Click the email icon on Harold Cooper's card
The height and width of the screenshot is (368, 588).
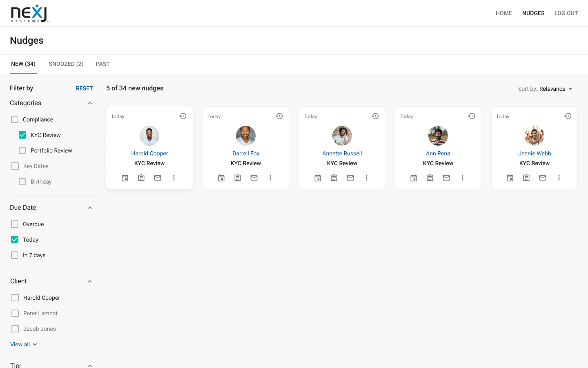(x=158, y=178)
